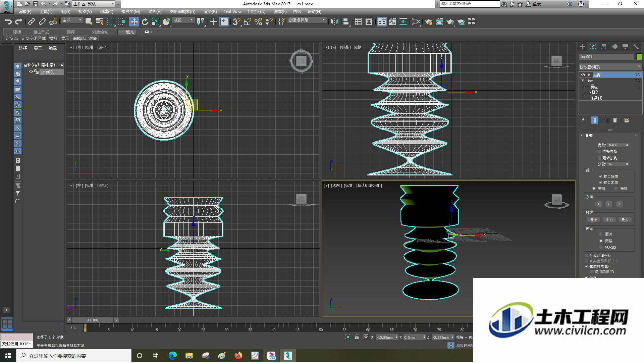Open the workspace 默认 dropdown
Image resolution: width=644 pixels, height=363 pixels.
click(x=93, y=4)
